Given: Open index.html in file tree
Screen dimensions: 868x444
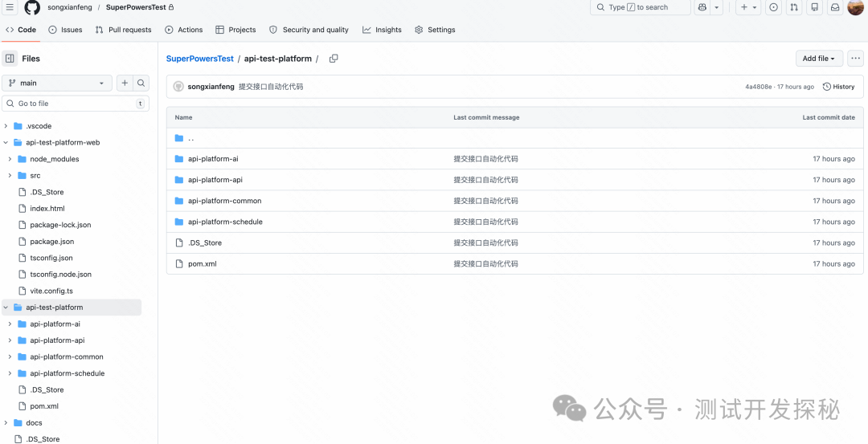Looking at the screenshot, I should coord(47,209).
